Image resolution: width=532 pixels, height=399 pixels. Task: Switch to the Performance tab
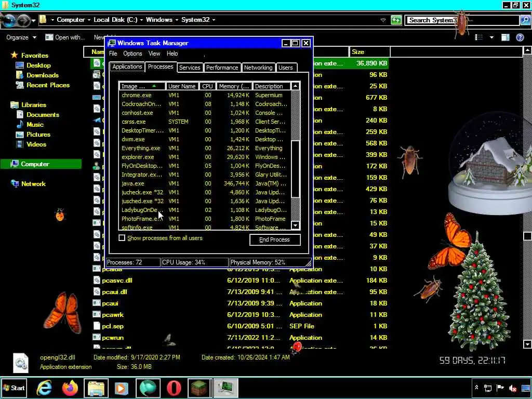tap(222, 68)
